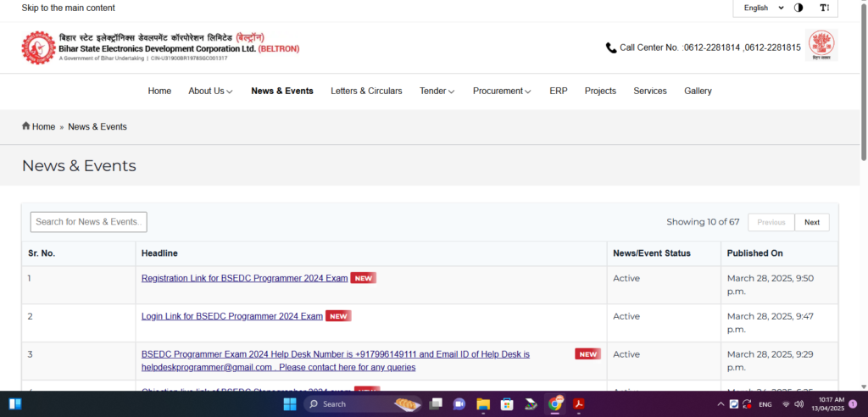The image size is (868, 417).
Task: Click the Previous pagination button
Action: click(771, 222)
